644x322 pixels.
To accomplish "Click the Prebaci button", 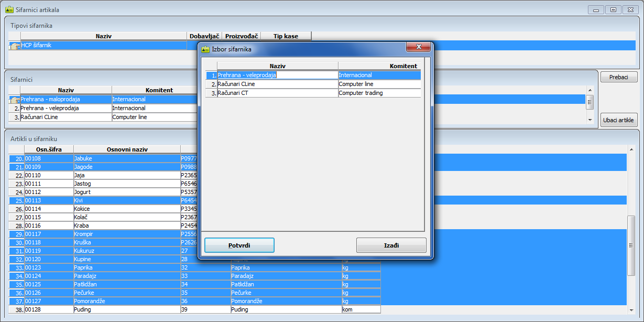I will (x=619, y=77).
